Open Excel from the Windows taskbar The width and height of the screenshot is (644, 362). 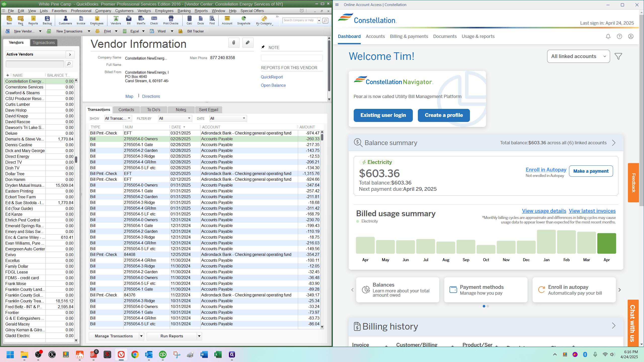(218, 354)
